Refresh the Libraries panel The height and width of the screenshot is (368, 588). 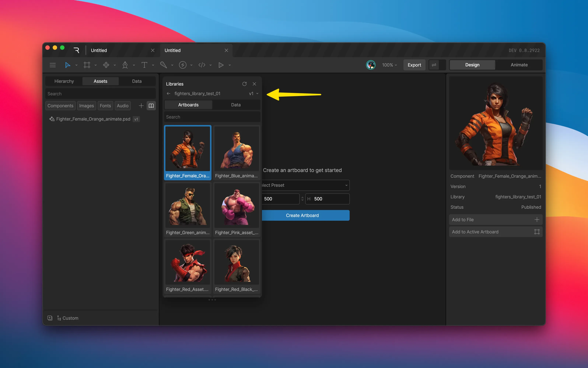point(244,84)
